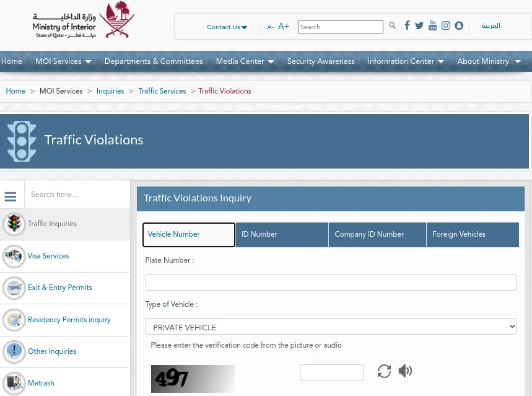This screenshot has height=396, width=532.
Task: Click the Visa Services sidebar icon
Action: click(x=14, y=256)
